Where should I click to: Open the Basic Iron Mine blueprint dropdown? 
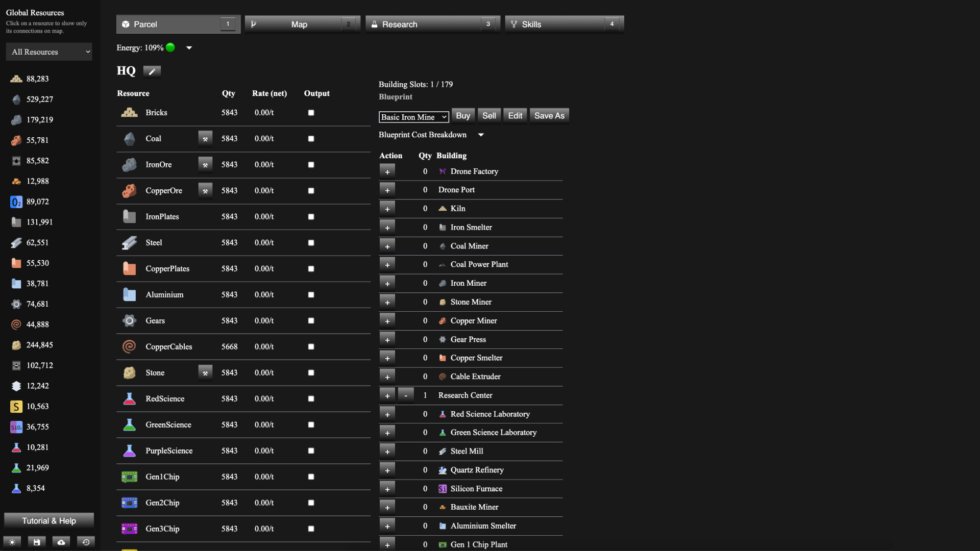(x=413, y=117)
